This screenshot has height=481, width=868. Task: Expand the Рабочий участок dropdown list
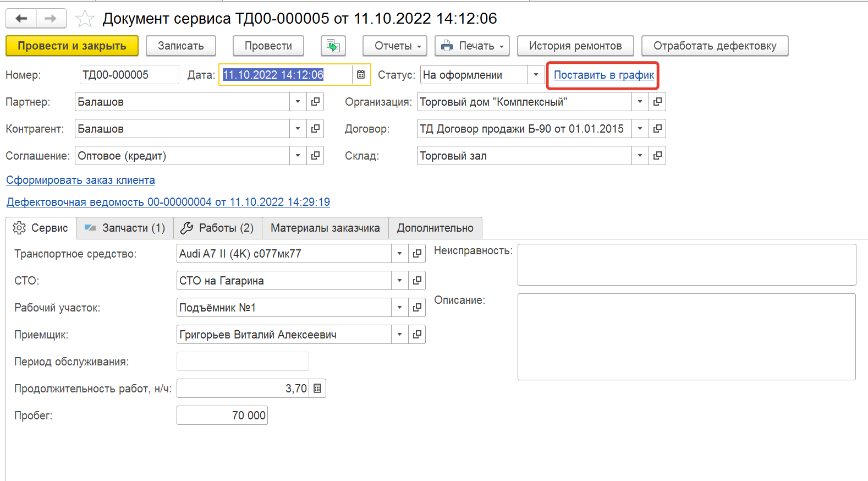tap(399, 308)
